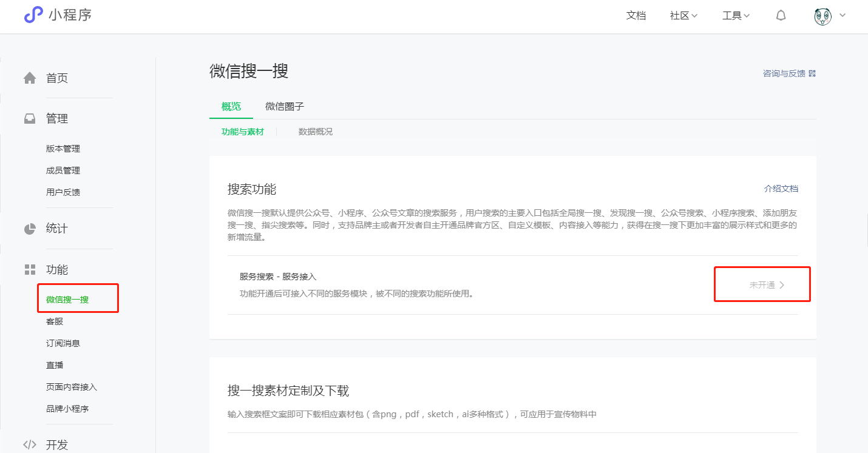Click the chevron next to 未开通

782,285
